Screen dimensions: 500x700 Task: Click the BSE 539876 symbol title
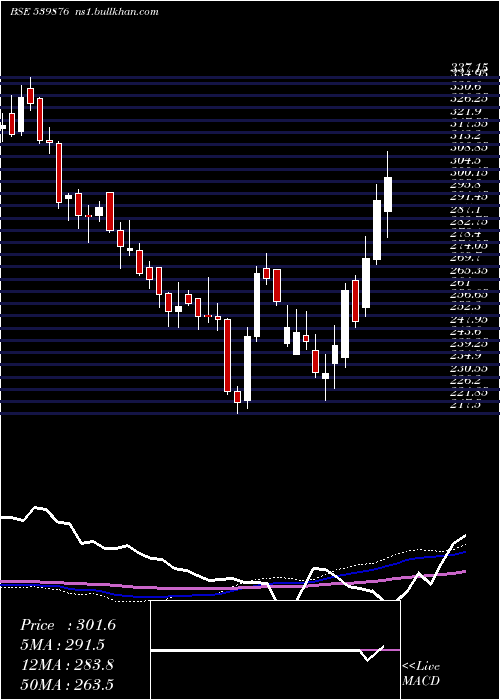(39, 12)
